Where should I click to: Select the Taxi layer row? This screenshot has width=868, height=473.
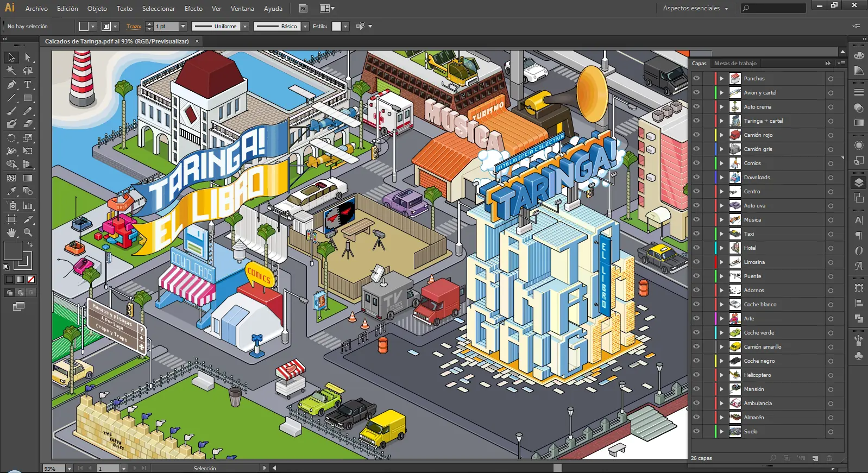click(x=767, y=234)
